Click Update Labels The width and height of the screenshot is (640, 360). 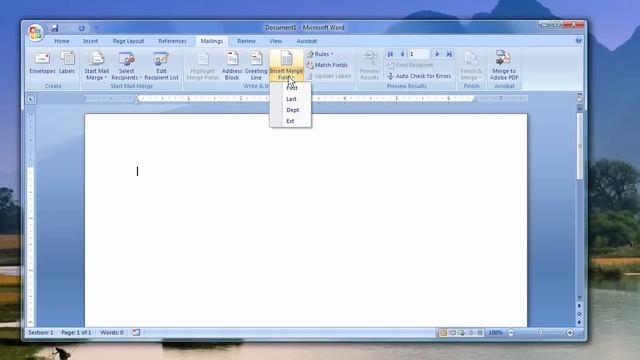click(x=329, y=76)
